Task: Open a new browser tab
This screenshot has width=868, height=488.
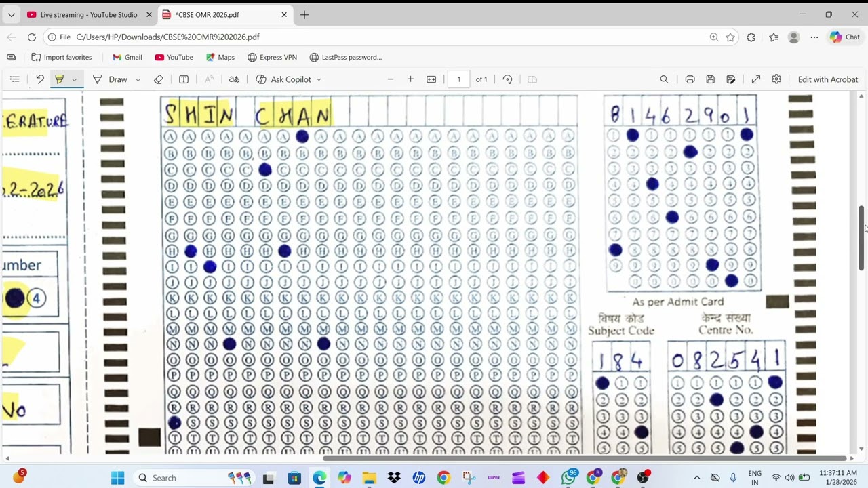Action: 304,14
